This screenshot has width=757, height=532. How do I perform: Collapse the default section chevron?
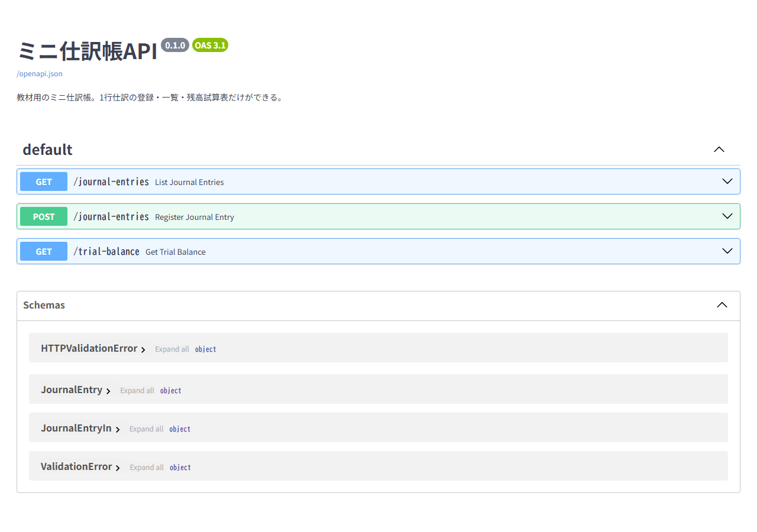pos(719,150)
